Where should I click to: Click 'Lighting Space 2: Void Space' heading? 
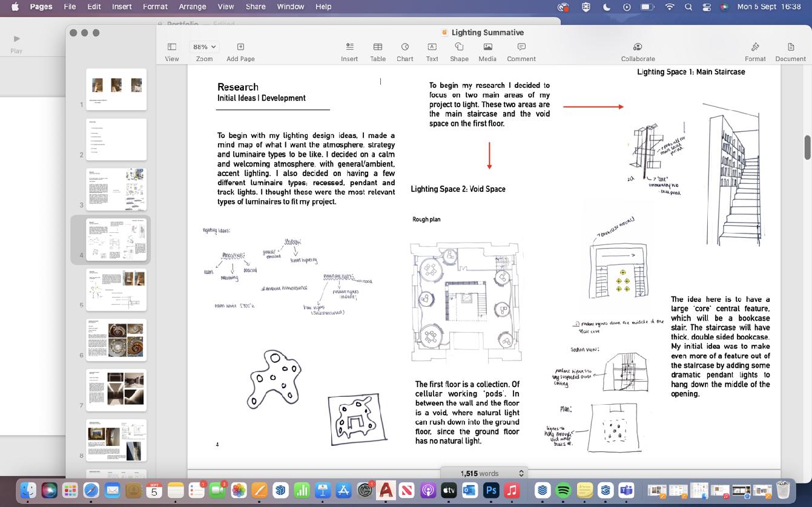click(x=458, y=189)
